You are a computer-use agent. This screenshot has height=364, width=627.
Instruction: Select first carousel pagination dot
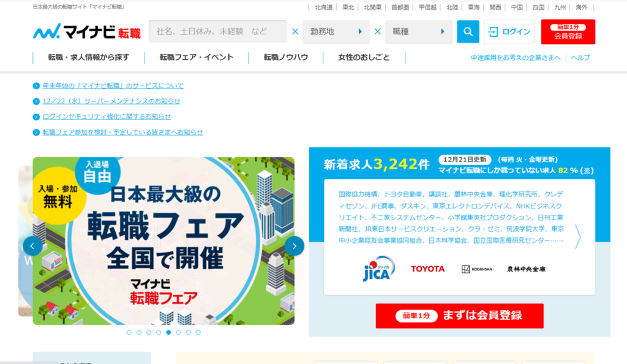129,332
